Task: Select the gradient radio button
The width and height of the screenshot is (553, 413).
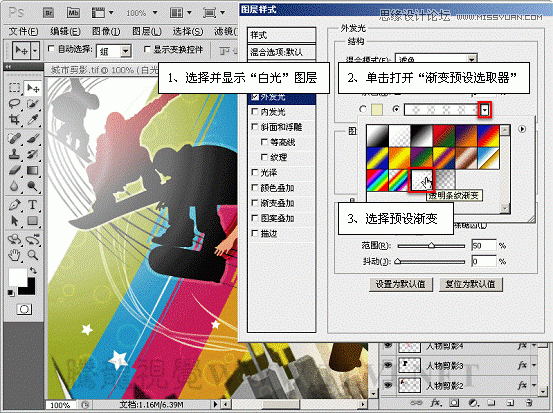Action: point(396,109)
